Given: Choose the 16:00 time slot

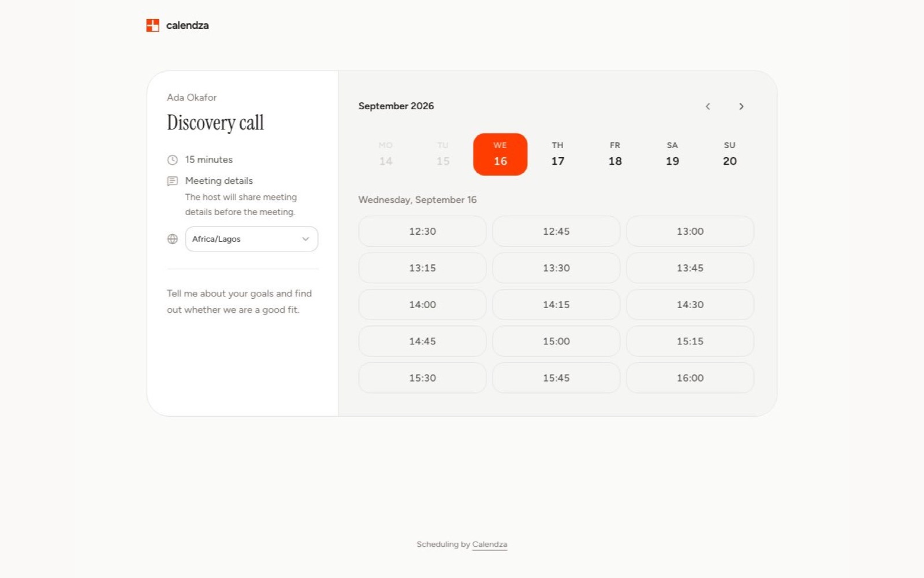Looking at the screenshot, I should [x=690, y=378].
